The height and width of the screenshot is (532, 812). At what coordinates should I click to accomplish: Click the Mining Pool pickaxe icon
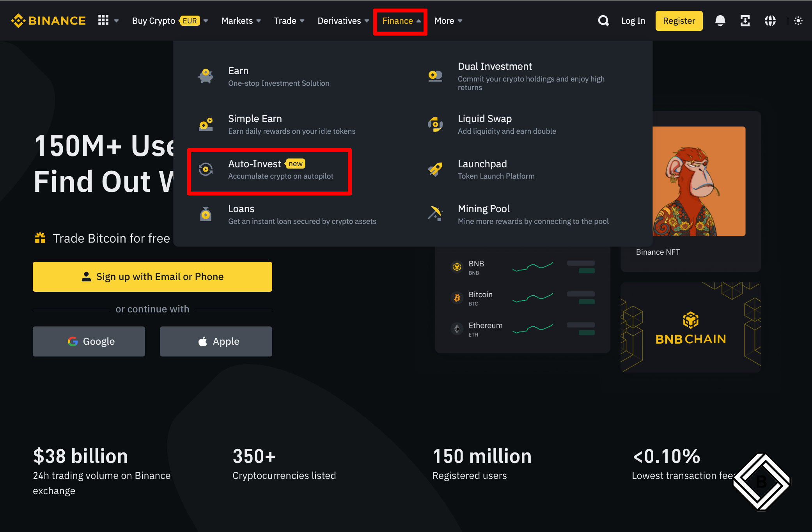click(435, 214)
